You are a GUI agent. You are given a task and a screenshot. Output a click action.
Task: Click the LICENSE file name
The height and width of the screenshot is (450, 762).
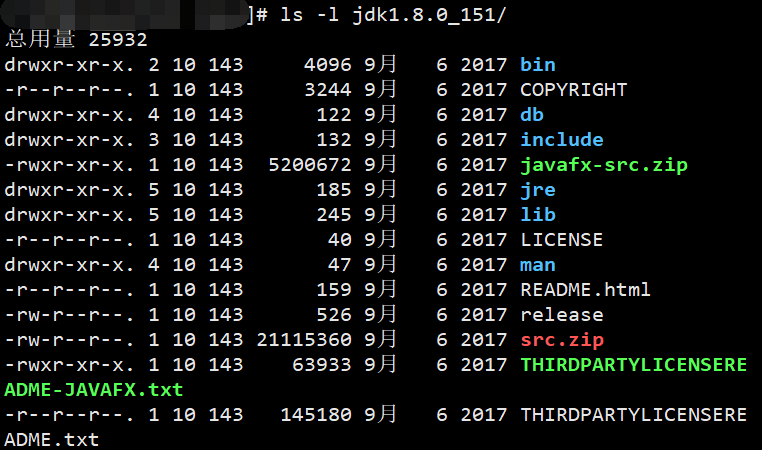coord(561,240)
